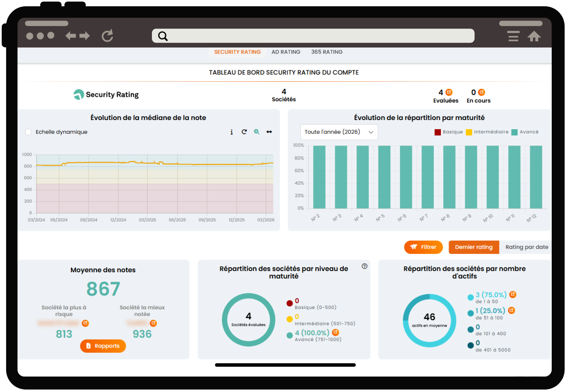Switch to SECURITY RATING tab
Viewport: 568px width, 392px height.
pyautogui.click(x=237, y=52)
